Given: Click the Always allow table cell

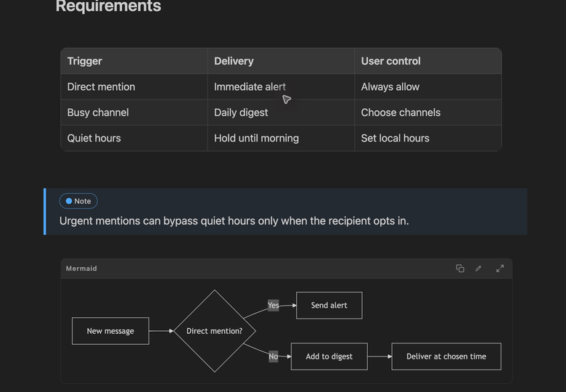Looking at the screenshot, I should [428, 86].
